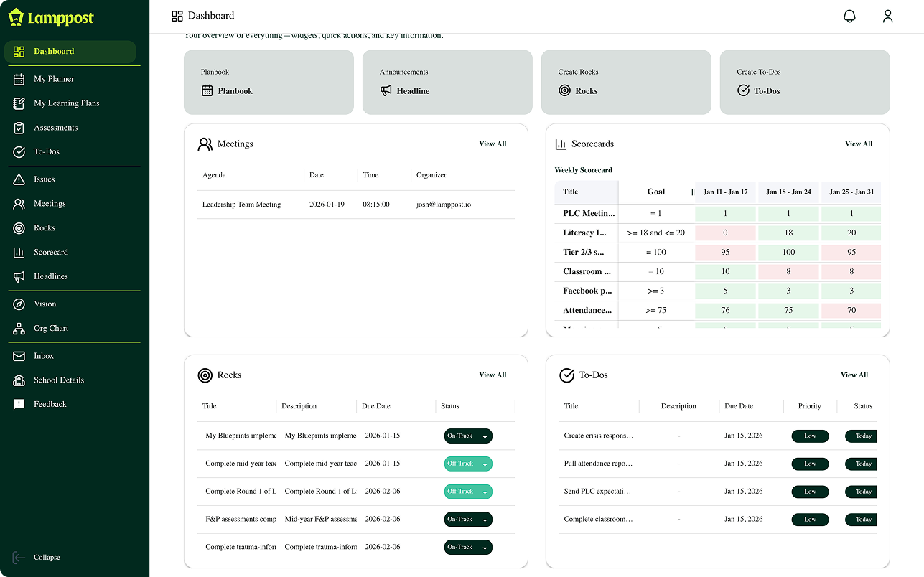Collapse the sidebar navigation
This screenshot has width=924, height=577.
coord(37,557)
